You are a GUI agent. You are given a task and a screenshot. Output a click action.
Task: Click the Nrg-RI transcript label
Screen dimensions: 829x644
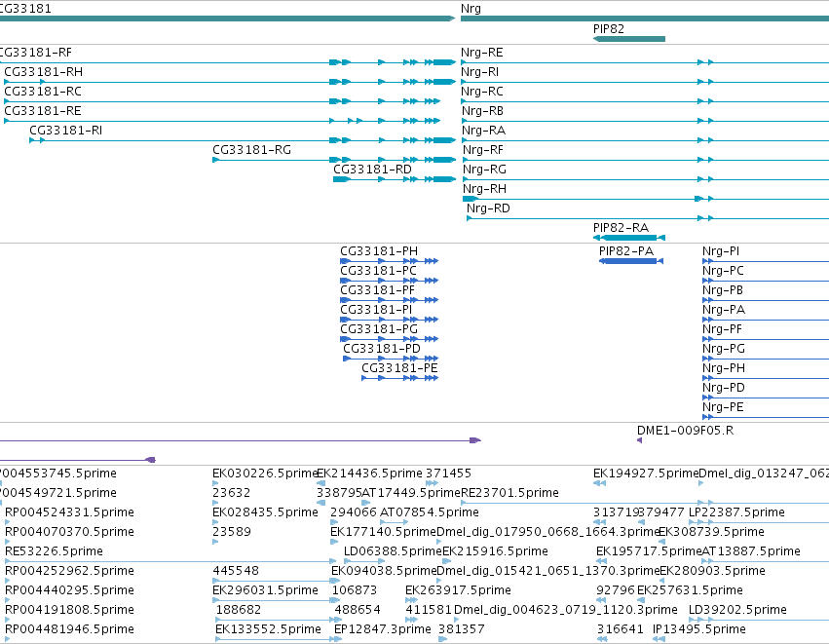click(480, 72)
